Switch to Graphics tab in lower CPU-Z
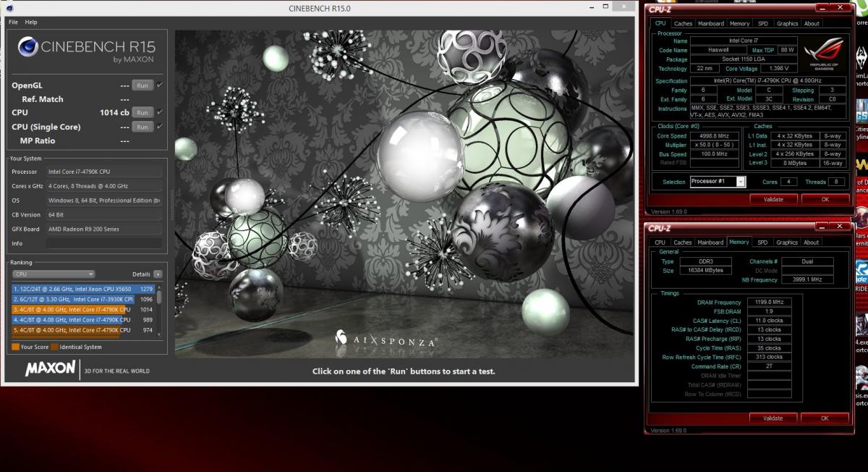 tap(787, 243)
